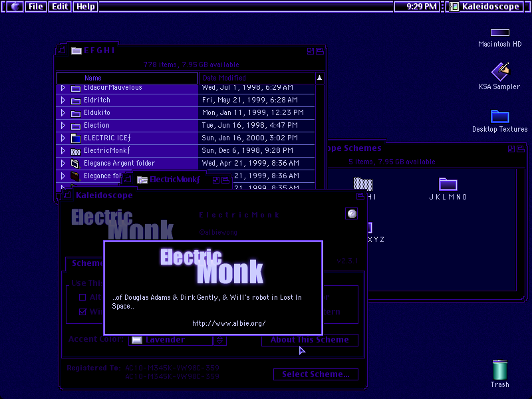Click the Eldritch date Fri, May 21, 1999
The height and width of the screenshot is (399, 532).
(250, 100)
